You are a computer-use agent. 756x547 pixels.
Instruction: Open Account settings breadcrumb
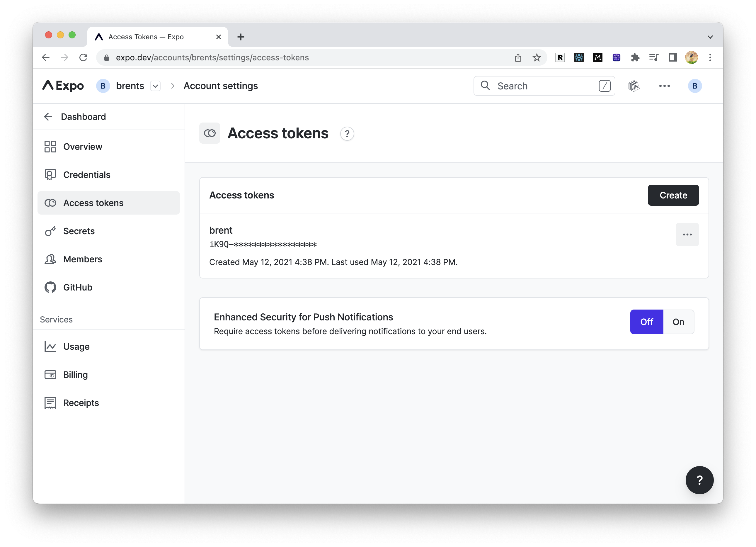221,86
